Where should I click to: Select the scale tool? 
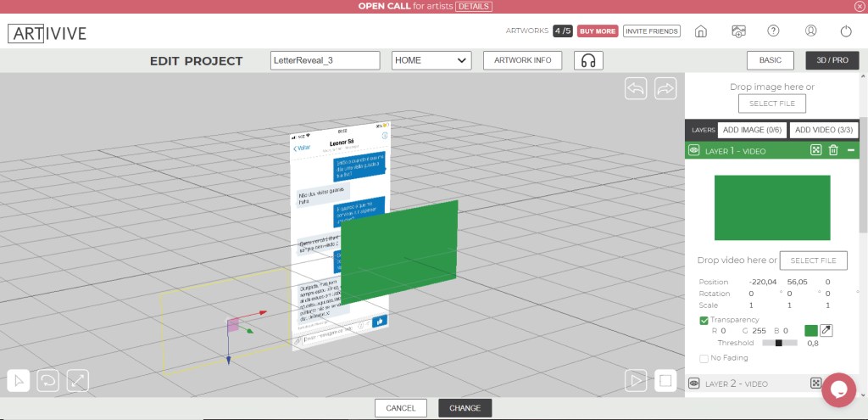point(78,381)
